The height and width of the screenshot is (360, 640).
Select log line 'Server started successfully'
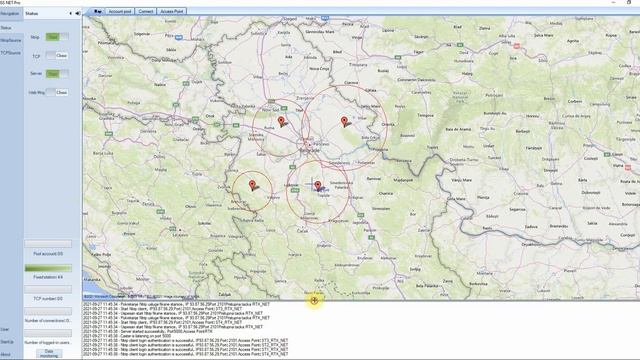tap(148, 331)
